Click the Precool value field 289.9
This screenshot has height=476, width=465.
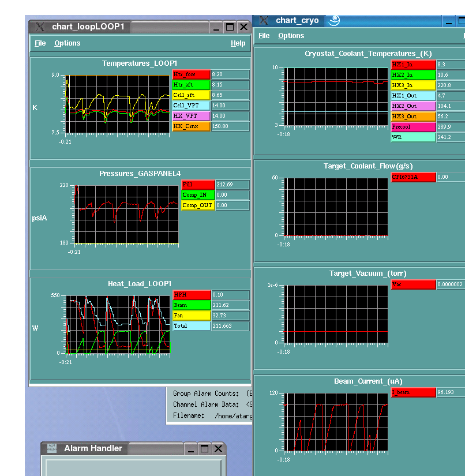pyautogui.click(x=451, y=127)
